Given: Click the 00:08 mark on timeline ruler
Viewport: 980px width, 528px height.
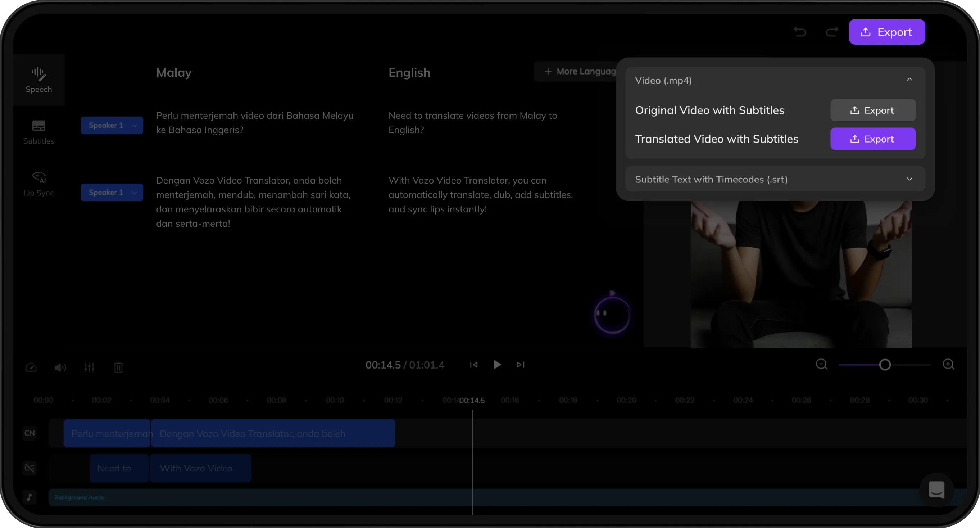Looking at the screenshot, I should click(x=277, y=401).
